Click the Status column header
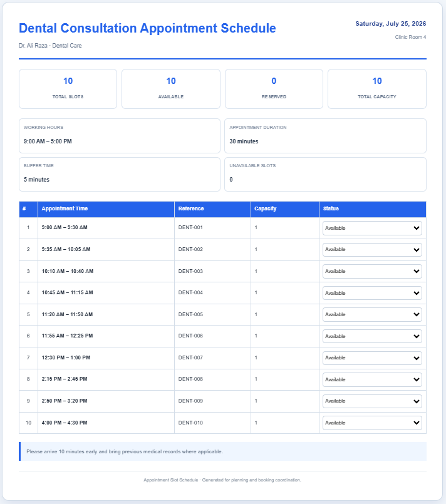 [x=373, y=209]
